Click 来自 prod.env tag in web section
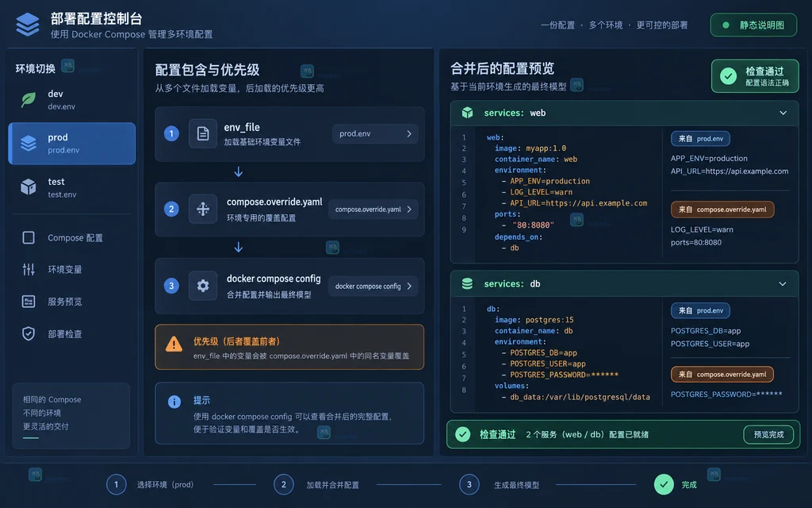 pos(701,138)
